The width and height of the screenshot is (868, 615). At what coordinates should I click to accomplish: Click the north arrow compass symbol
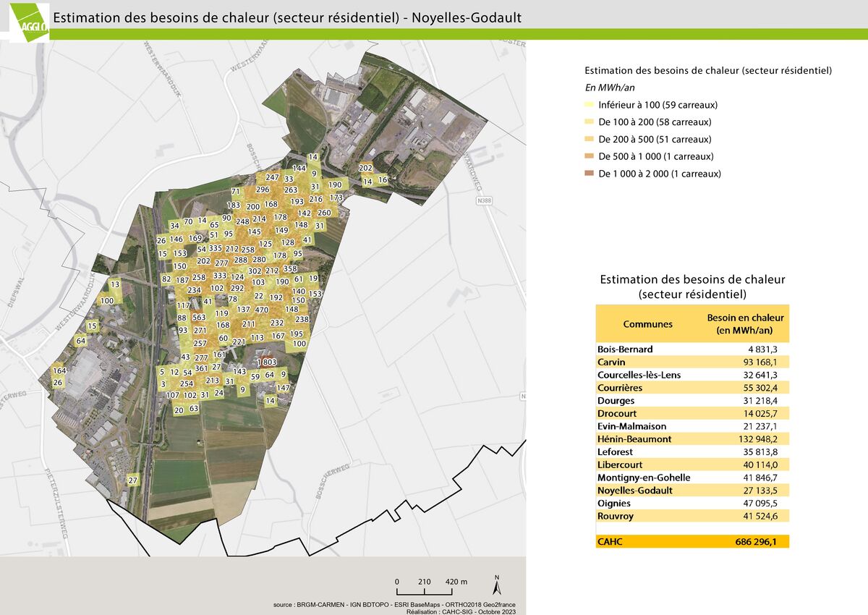click(x=496, y=585)
